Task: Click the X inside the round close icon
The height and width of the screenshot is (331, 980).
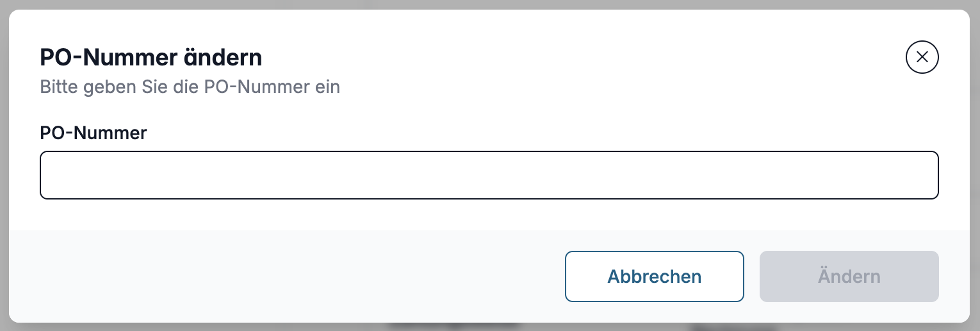Action: [x=922, y=57]
